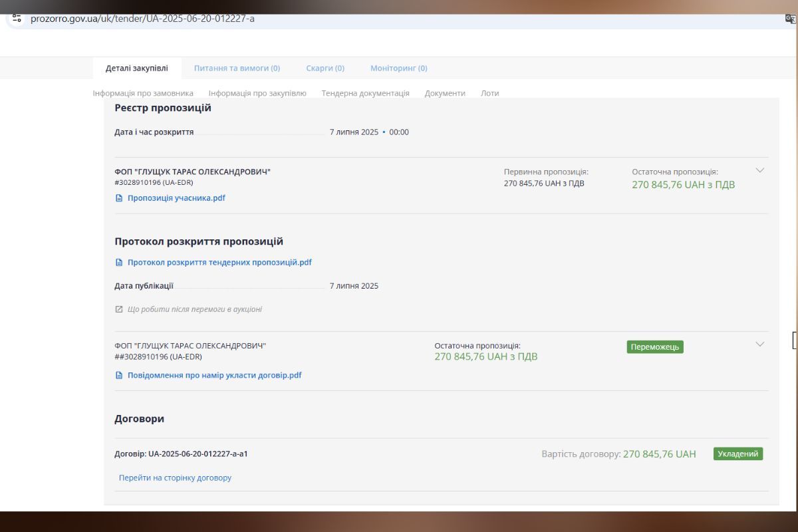Click the document icon beside Протокол розкриття тендерних пропозицій.pdf

(x=119, y=263)
